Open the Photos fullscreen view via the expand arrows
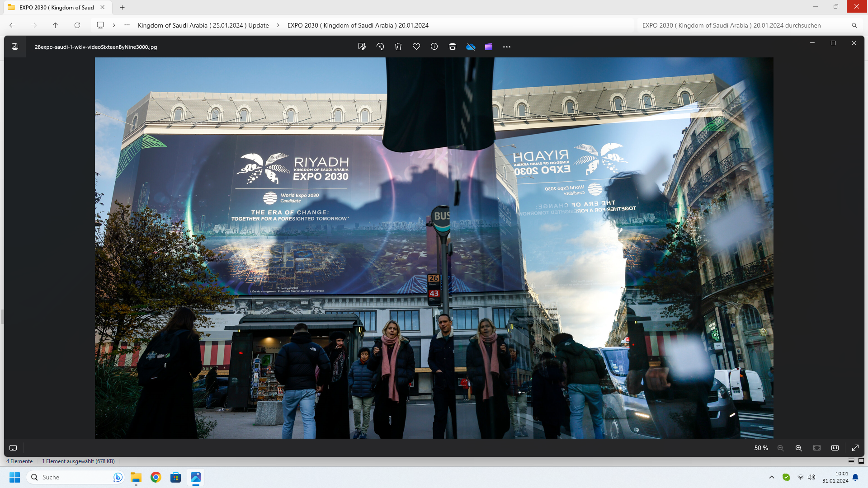868x488 pixels. coord(855,448)
